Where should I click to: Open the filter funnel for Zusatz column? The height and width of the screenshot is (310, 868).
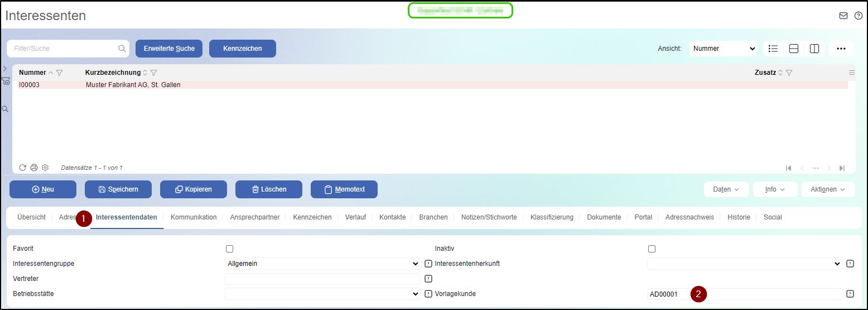point(789,73)
